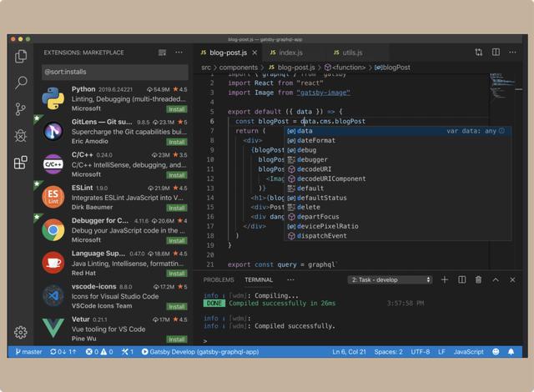This screenshot has height=392, width=534.
Task: Click the master branch status item
Action: [x=28, y=352]
